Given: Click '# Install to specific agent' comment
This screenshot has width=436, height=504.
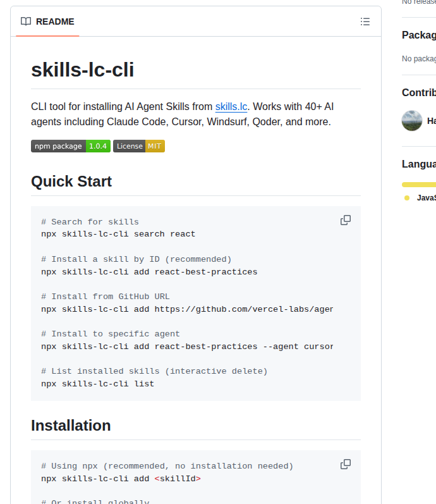Looking at the screenshot, I should pyautogui.click(x=111, y=334).
